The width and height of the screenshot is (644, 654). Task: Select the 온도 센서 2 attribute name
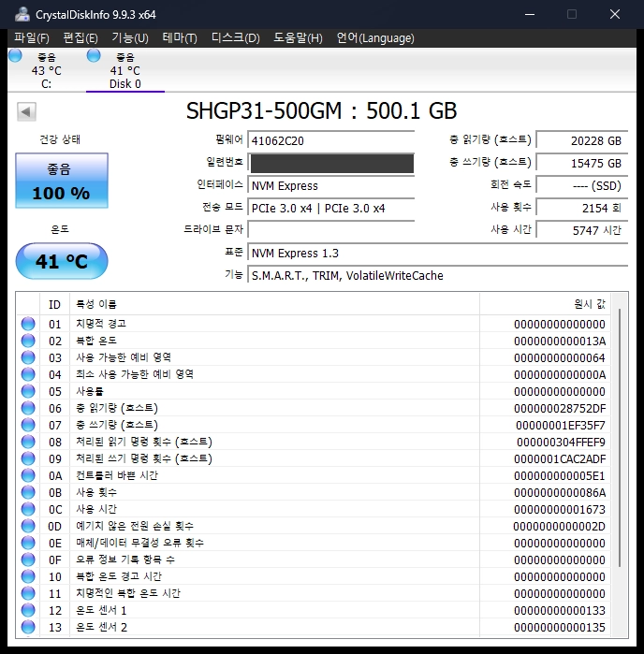tap(101, 627)
